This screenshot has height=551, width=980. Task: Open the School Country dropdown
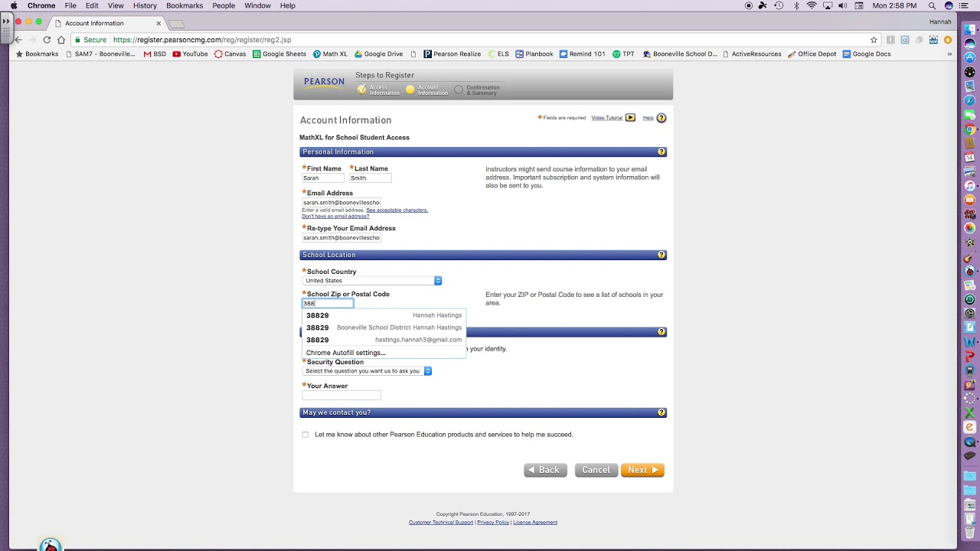click(372, 281)
